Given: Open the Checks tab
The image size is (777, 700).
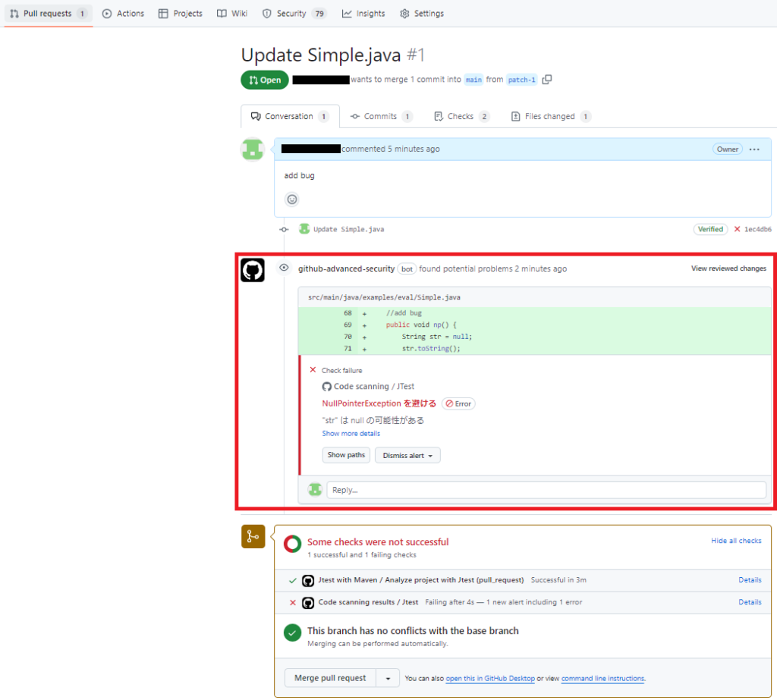Looking at the screenshot, I should pyautogui.click(x=461, y=117).
